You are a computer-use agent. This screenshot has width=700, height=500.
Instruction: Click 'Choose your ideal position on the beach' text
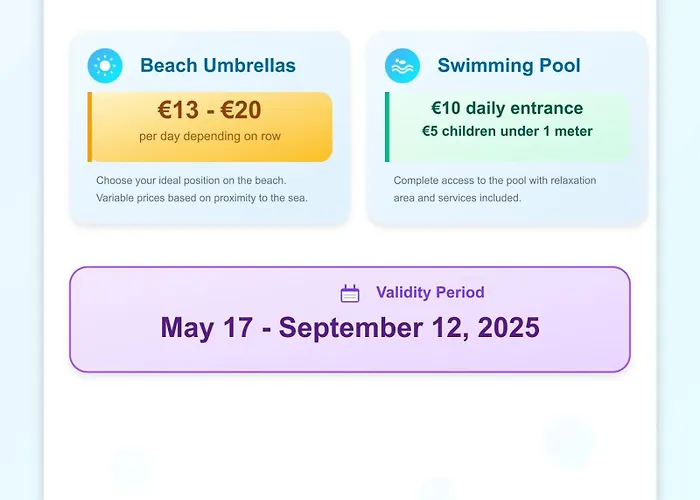191,180
